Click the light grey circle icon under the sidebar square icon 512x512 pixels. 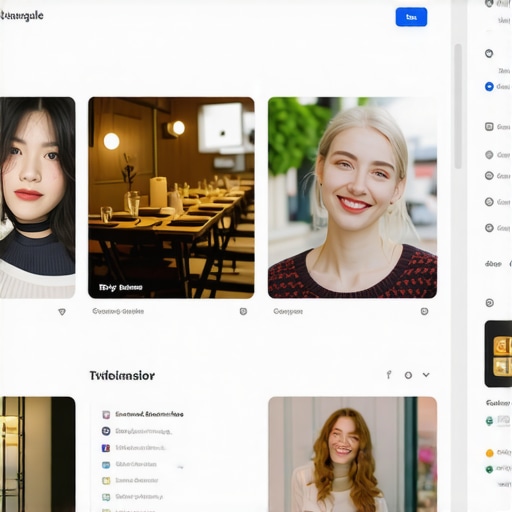pyautogui.click(x=489, y=155)
